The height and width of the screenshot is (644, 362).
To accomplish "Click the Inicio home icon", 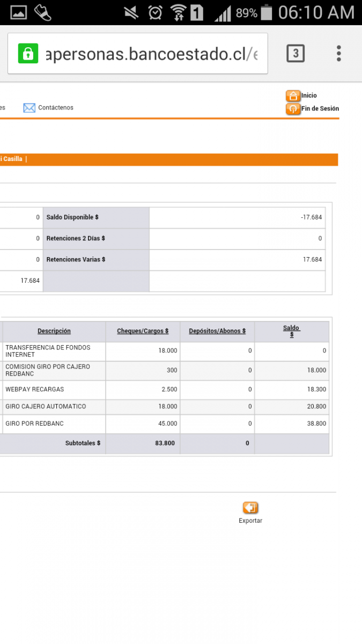I will [x=293, y=96].
